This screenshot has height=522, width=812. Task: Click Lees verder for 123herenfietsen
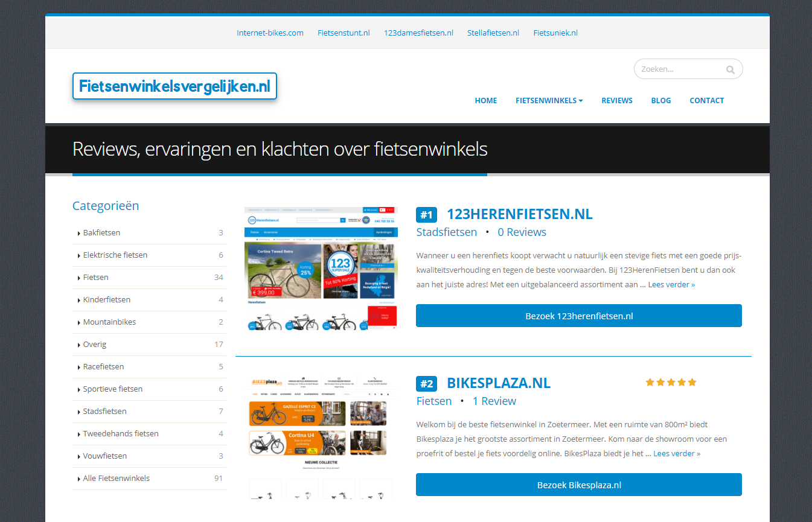(x=671, y=284)
